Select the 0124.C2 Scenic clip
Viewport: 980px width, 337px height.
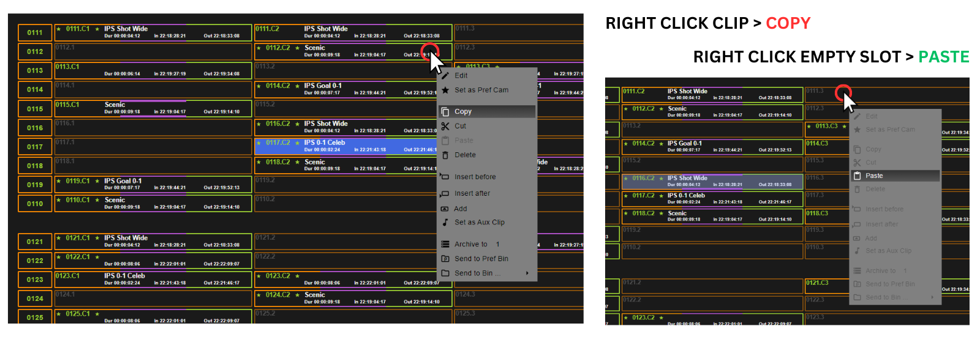click(353, 298)
